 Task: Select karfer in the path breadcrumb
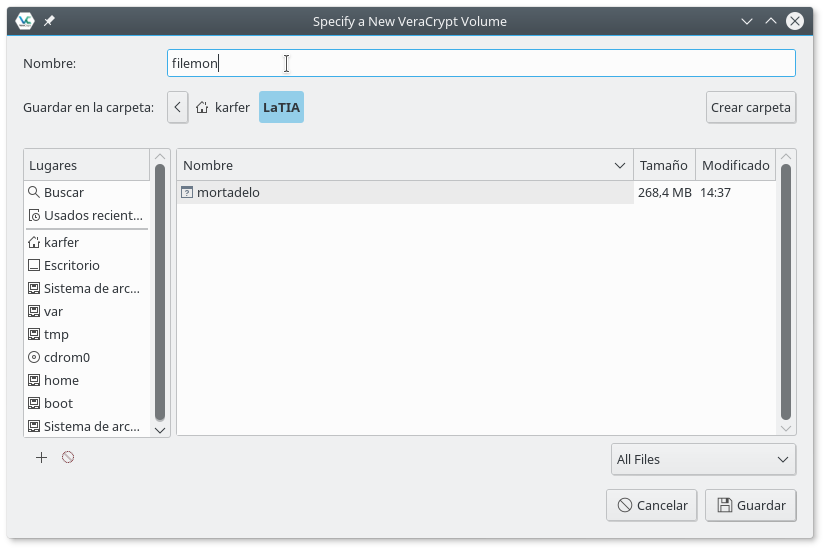pyautogui.click(x=223, y=107)
